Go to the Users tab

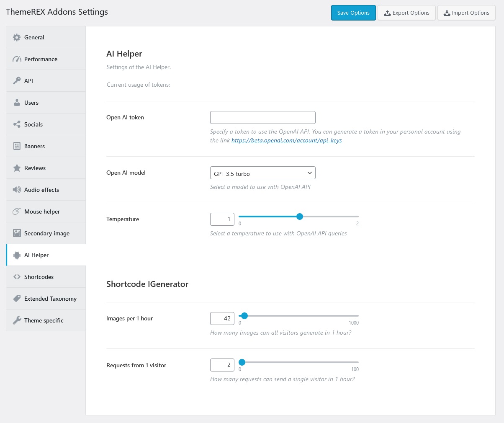click(x=46, y=103)
